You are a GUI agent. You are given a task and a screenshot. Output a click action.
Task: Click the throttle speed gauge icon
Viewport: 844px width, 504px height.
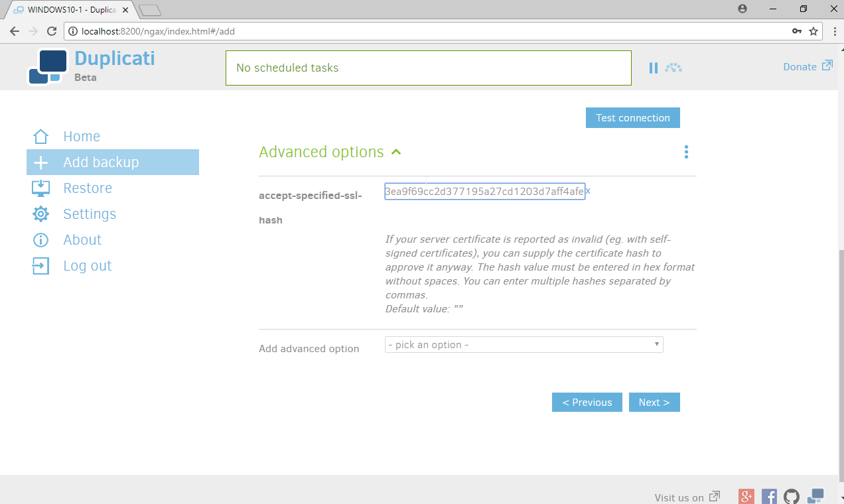tap(673, 68)
